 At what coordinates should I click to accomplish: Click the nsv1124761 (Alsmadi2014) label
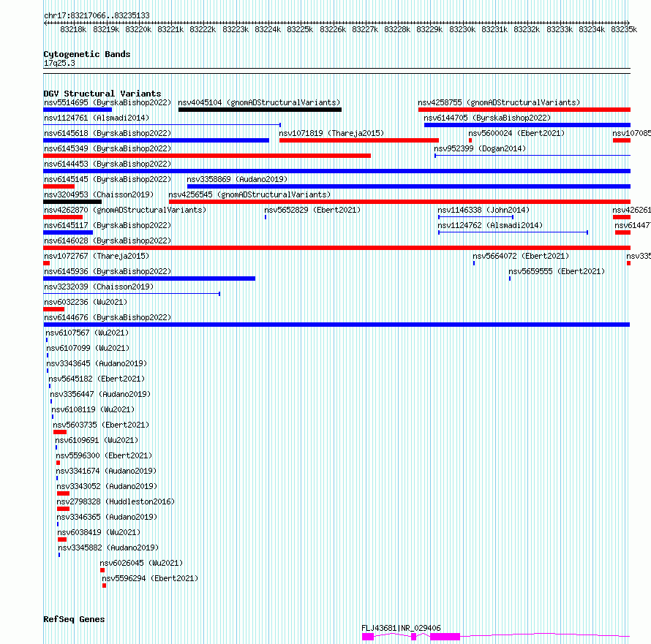(97, 118)
